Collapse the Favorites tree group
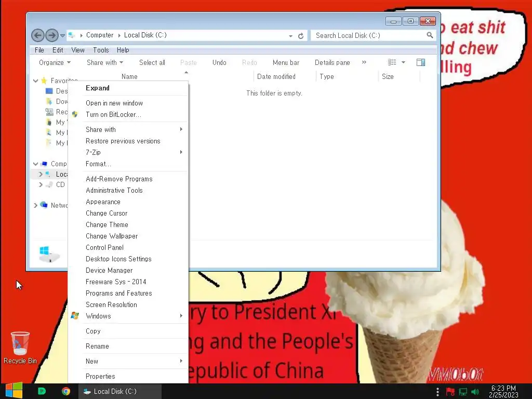This screenshot has height=399, width=532. pos(36,81)
